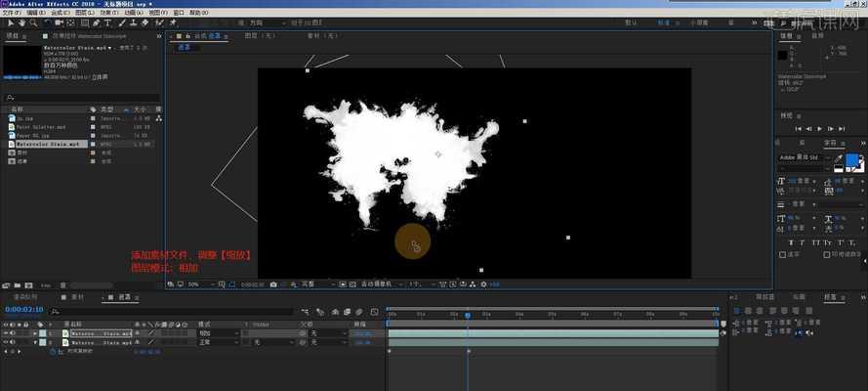This screenshot has height=391, width=868.
Task: Open the Composition menu
Action: click(x=60, y=12)
